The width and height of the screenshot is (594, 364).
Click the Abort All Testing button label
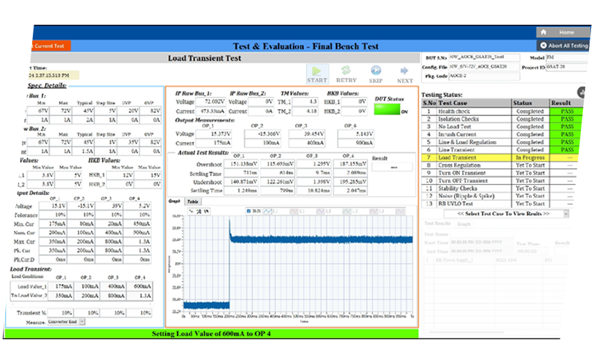coord(568,45)
